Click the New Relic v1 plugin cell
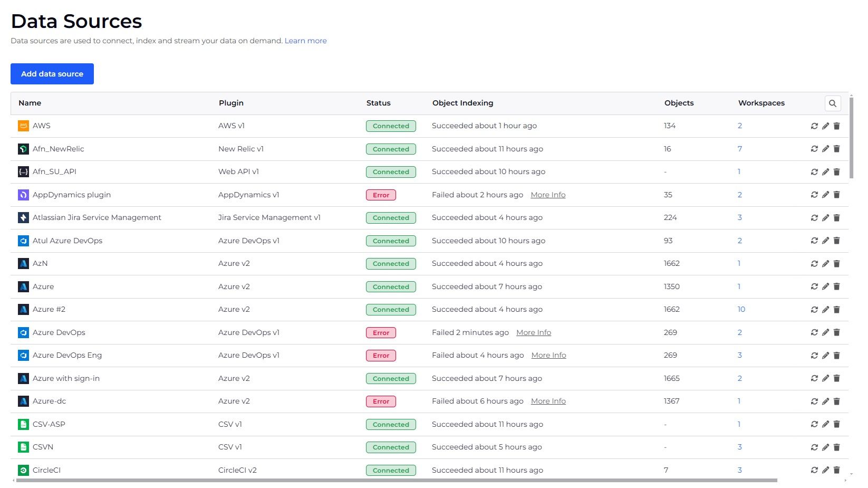The image size is (868, 488). click(x=241, y=149)
